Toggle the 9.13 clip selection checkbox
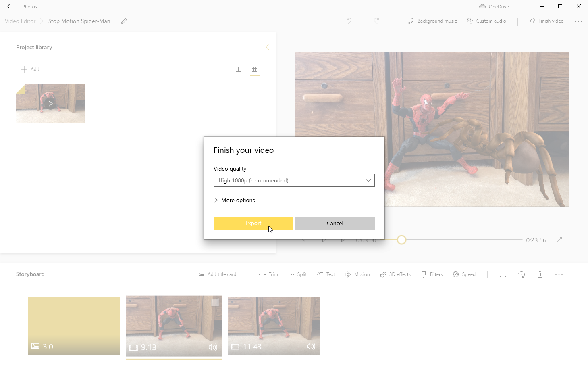The height and width of the screenshot is (376, 588). 215,302
